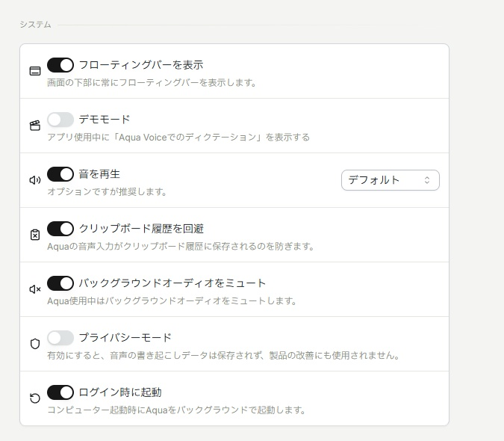Viewport: 504px width, 441px height.
Task: Open the デフォルト sound dropdown
Action: [x=391, y=180]
